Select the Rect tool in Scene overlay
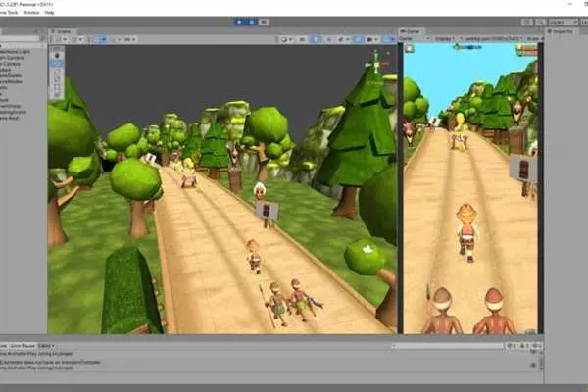The width and height of the screenshot is (588, 392). click(57, 87)
